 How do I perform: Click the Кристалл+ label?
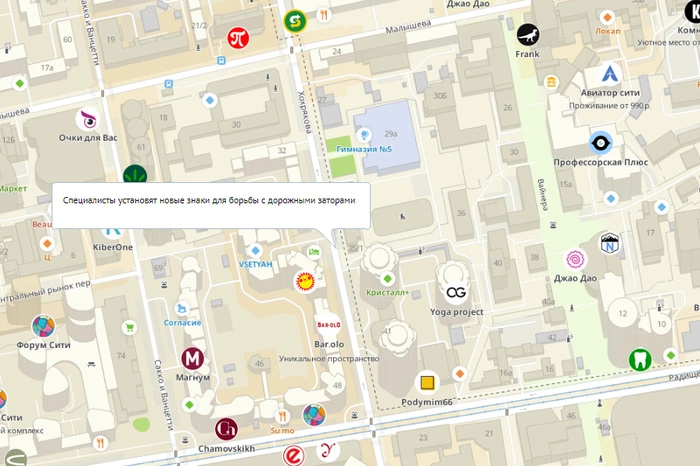(387, 292)
